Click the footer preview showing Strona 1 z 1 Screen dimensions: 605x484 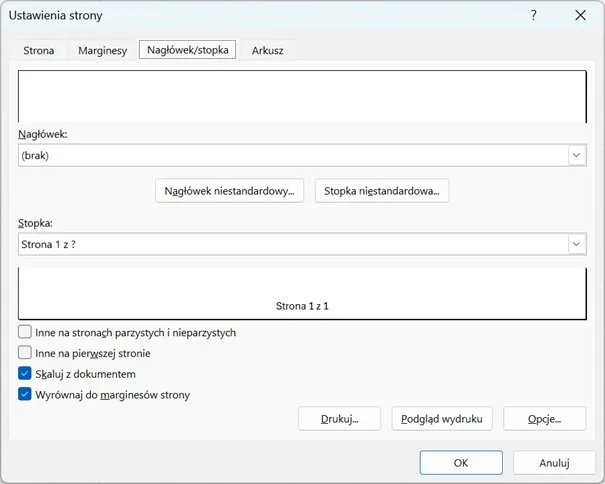tap(302, 292)
